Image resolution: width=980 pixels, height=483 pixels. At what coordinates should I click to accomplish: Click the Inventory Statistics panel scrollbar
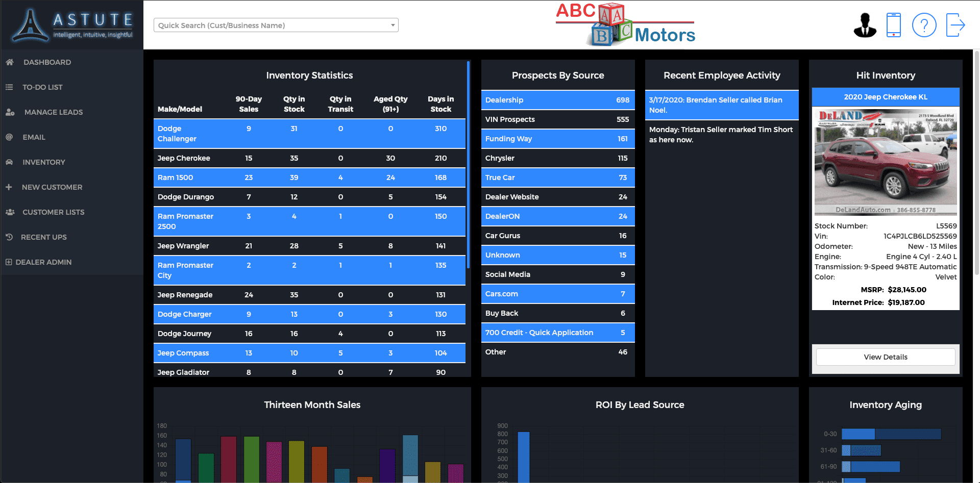pos(468,165)
